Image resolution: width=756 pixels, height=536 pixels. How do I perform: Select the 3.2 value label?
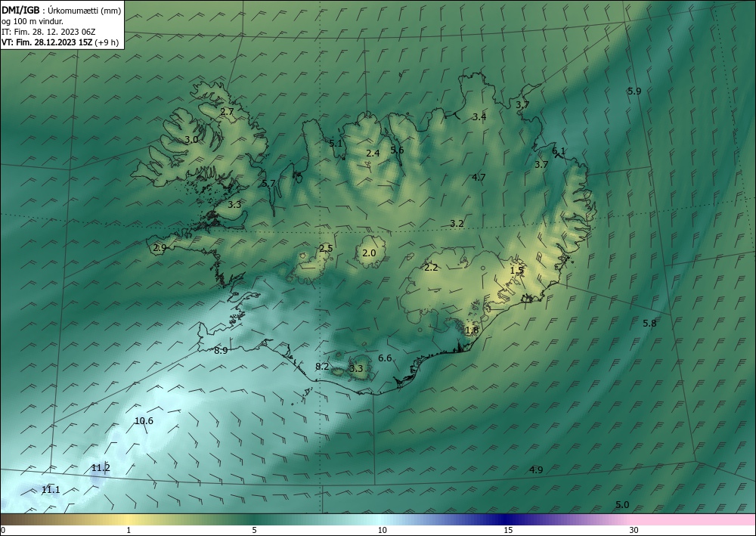(x=457, y=224)
